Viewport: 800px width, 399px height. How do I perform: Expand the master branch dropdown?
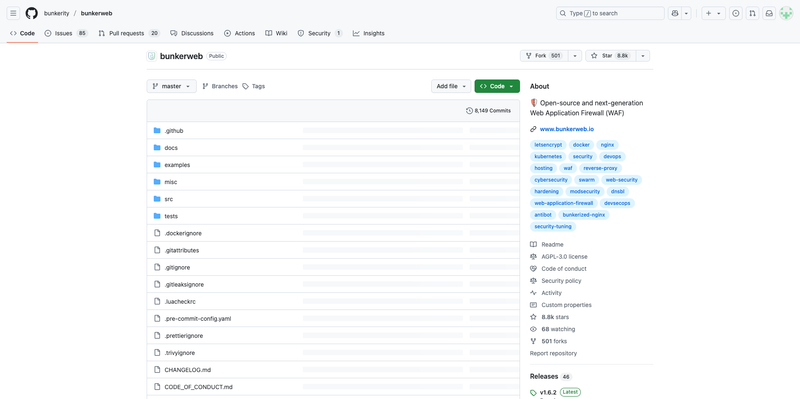point(171,86)
